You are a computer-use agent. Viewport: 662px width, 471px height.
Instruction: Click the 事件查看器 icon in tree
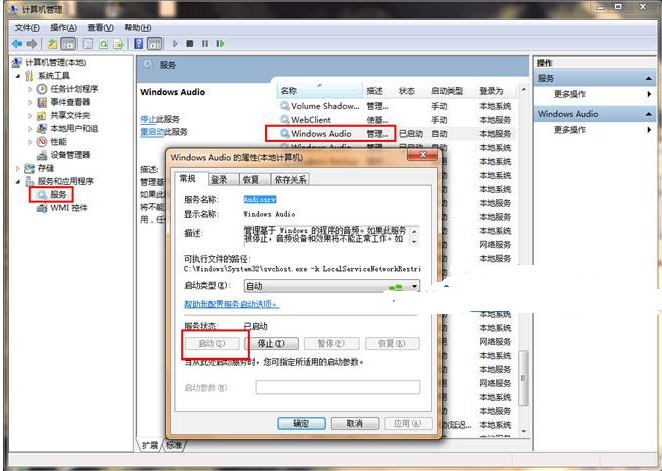pyautogui.click(x=42, y=102)
